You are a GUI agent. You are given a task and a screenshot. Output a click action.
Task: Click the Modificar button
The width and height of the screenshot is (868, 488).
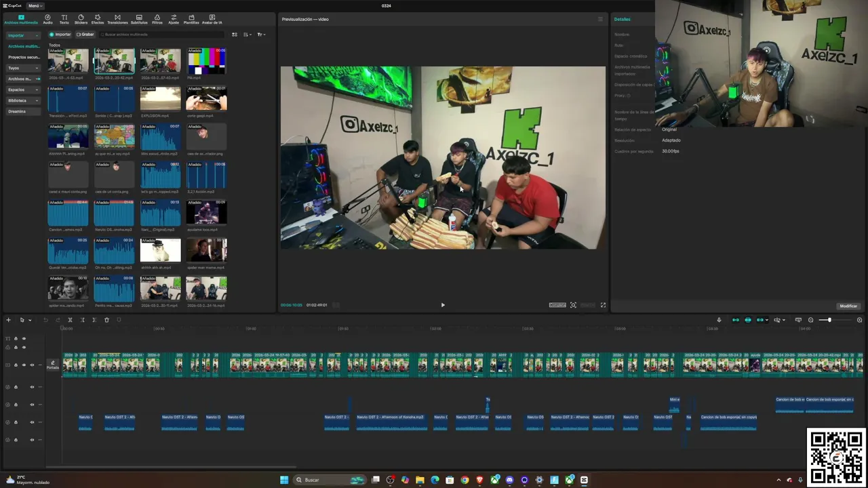click(x=848, y=306)
